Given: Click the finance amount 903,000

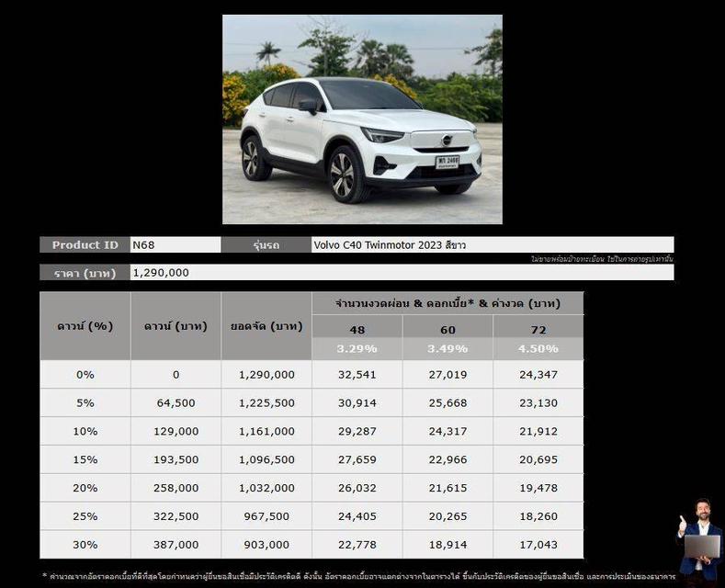Looking at the screenshot, I should (266, 545).
